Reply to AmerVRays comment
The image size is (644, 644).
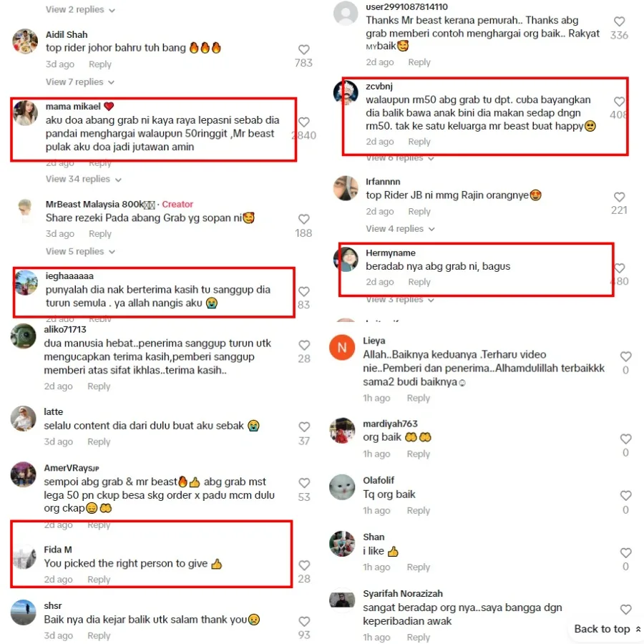point(99,525)
